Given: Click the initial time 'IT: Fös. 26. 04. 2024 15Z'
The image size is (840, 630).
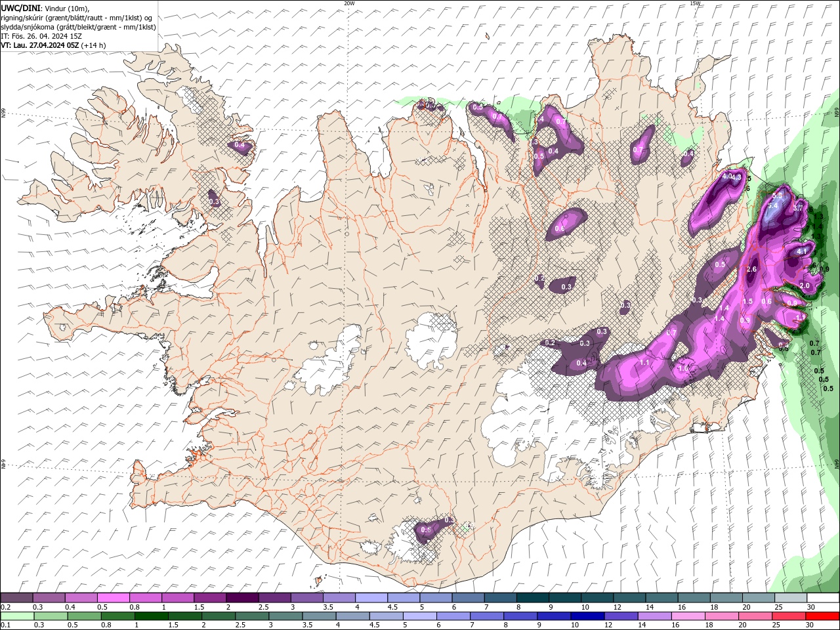Looking at the screenshot, I should click(x=41, y=35).
